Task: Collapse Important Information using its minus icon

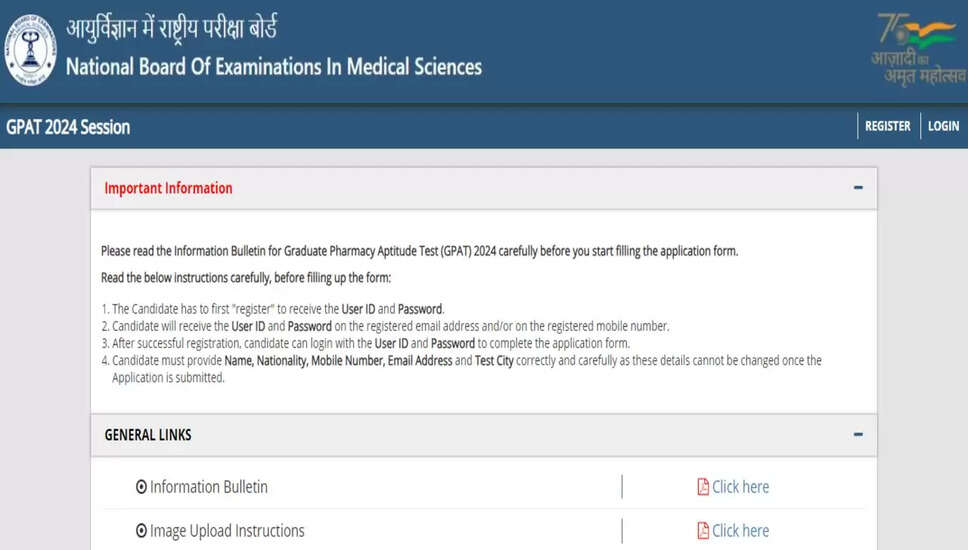Action: point(858,188)
